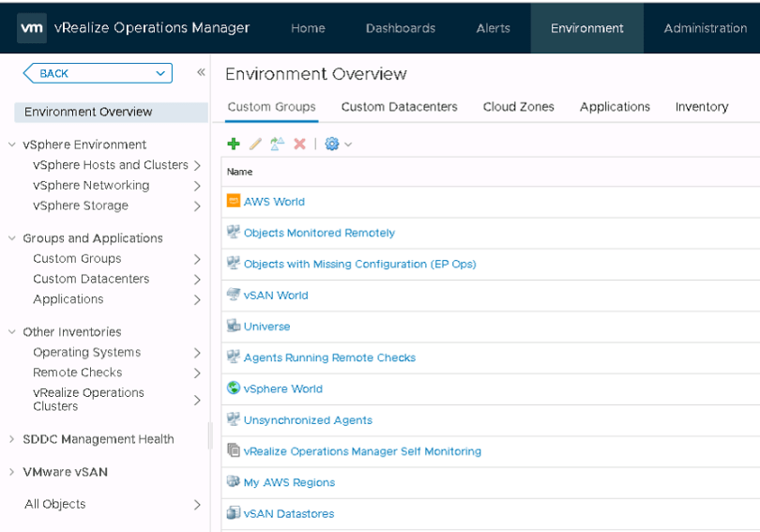The width and height of the screenshot is (760, 532).
Task: Open the vSAN World link
Action: pyautogui.click(x=276, y=295)
